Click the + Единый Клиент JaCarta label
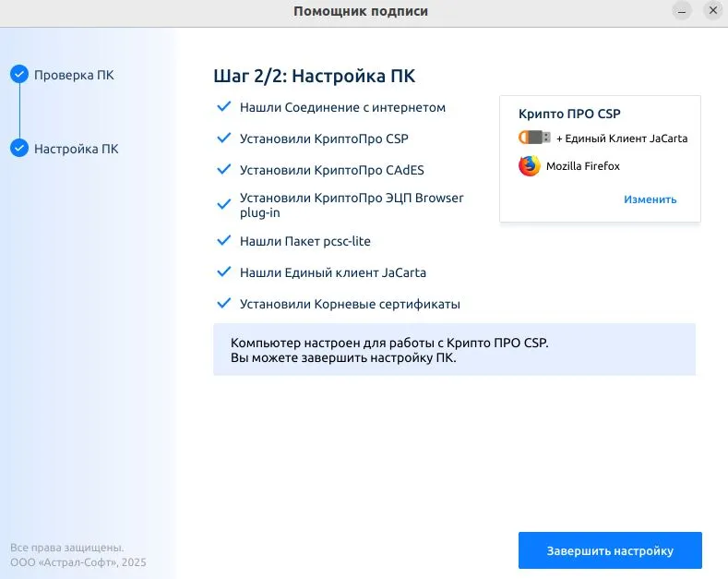 622,139
